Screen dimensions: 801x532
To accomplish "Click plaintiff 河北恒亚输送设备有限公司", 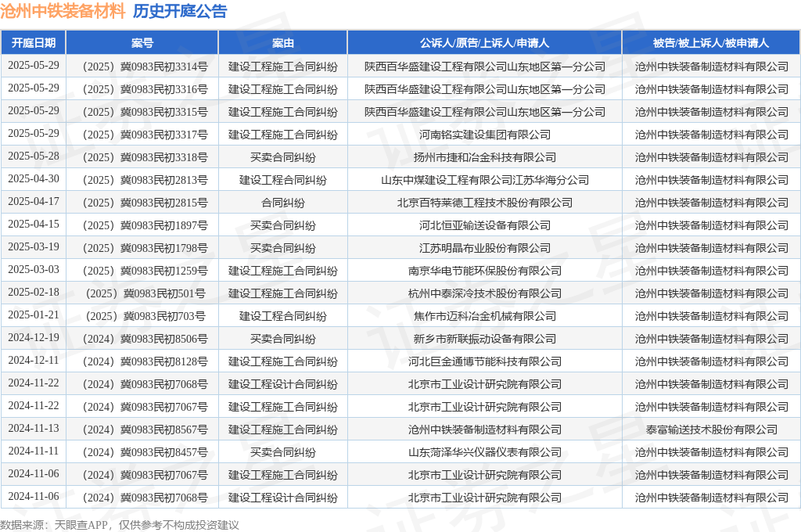I will (485, 225).
